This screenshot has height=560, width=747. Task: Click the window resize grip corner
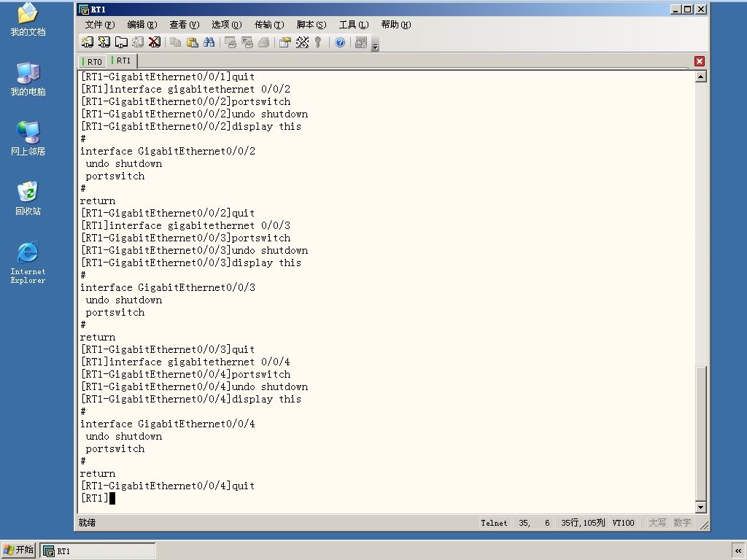tap(704, 525)
